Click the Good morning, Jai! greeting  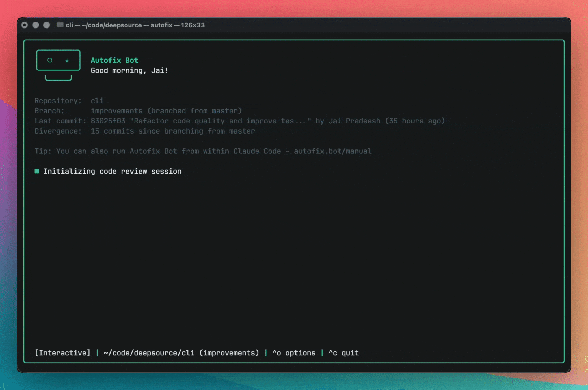[x=129, y=70]
